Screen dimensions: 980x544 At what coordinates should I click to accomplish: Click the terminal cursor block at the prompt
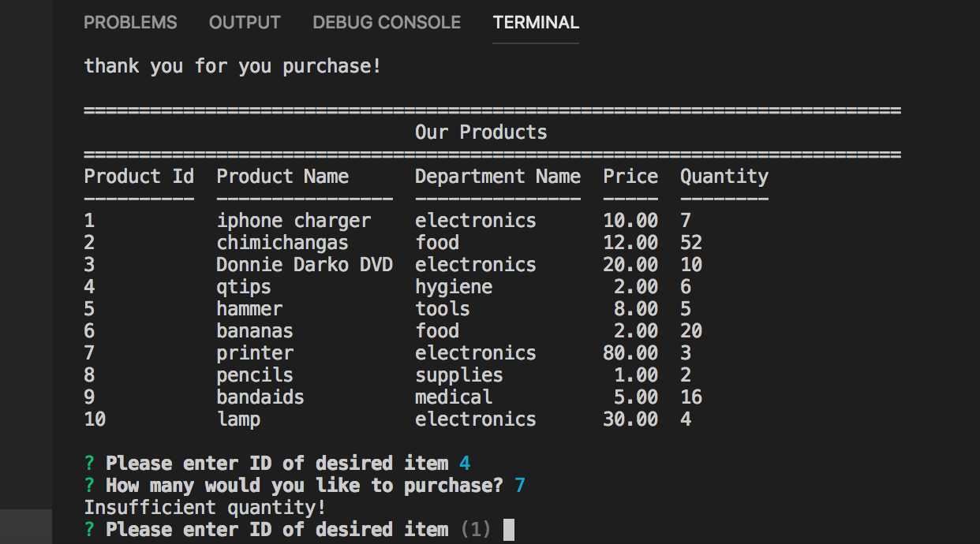pos(509,529)
